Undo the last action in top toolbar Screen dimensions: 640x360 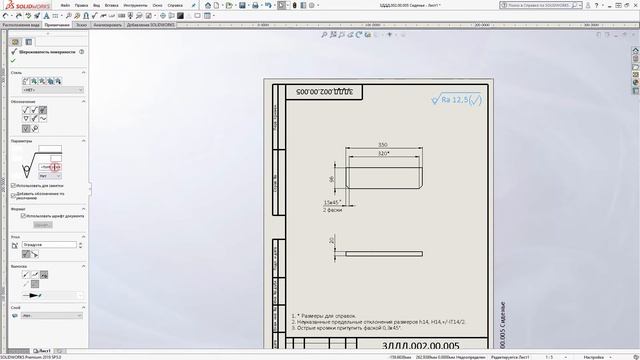tap(268, 5)
